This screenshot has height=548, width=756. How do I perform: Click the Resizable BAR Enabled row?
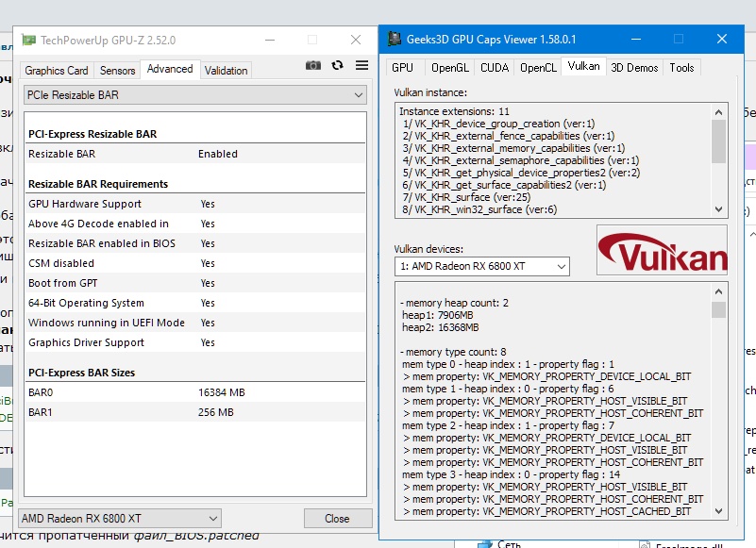coord(195,154)
